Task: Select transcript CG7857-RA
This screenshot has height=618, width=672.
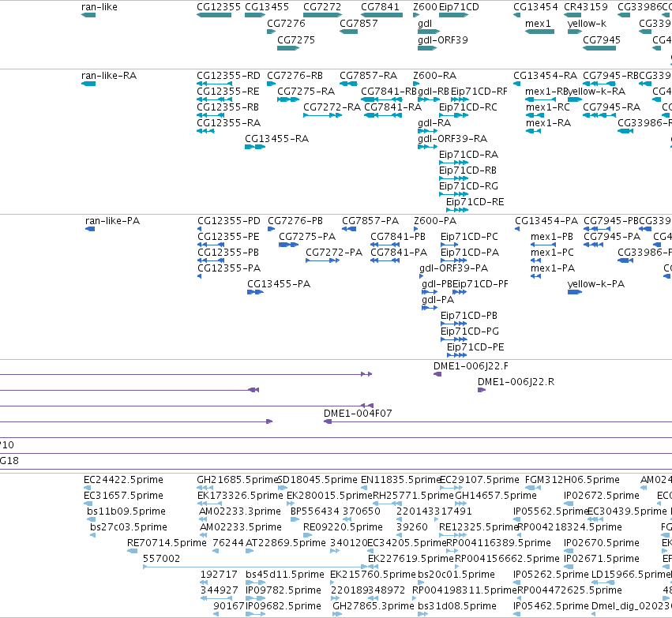Action: click(348, 84)
